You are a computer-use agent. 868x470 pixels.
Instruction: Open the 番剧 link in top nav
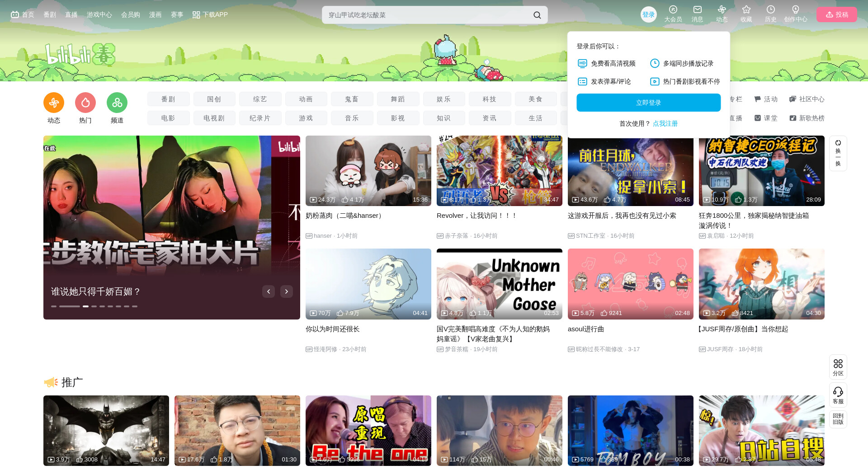tap(50, 14)
